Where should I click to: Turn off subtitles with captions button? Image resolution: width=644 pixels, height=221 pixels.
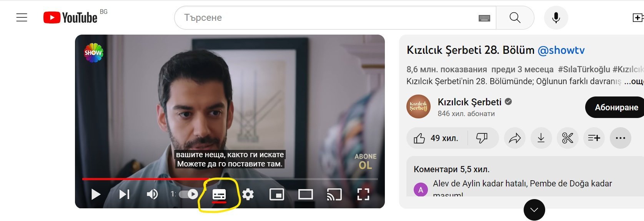[x=219, y=194]
